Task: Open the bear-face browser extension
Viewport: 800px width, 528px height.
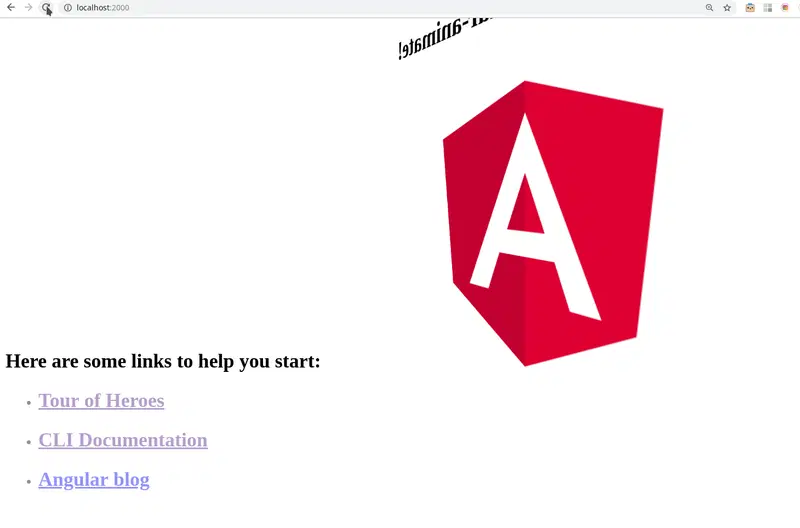Action: (750, 7)
